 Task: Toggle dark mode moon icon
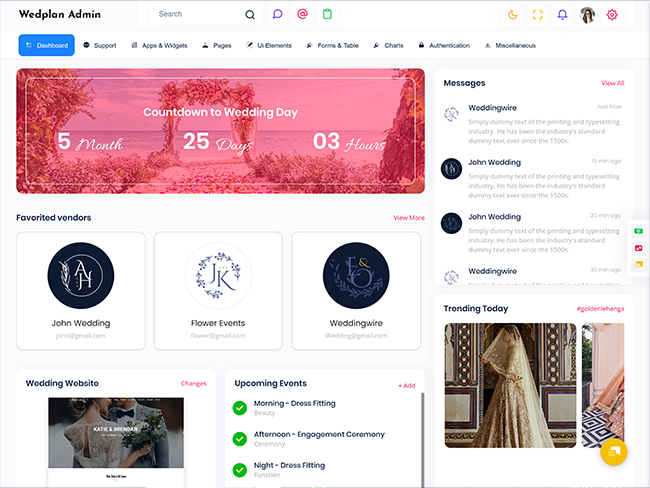513,15
